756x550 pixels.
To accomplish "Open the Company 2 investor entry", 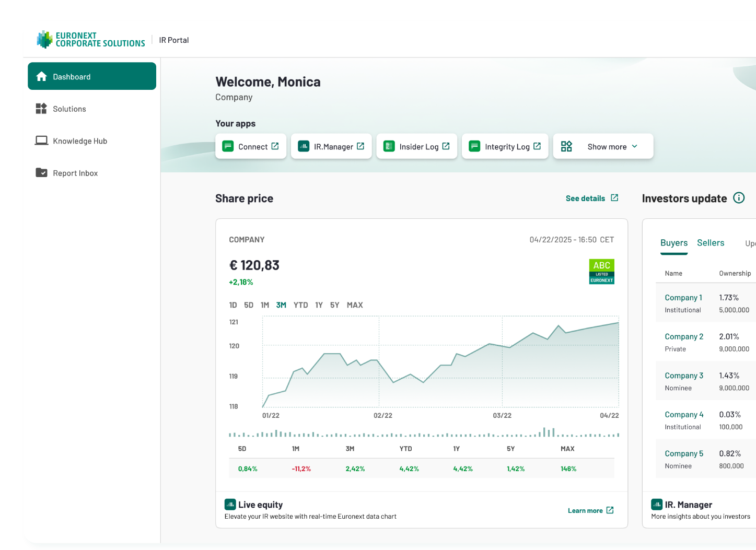I will click(x=684, y=337).
